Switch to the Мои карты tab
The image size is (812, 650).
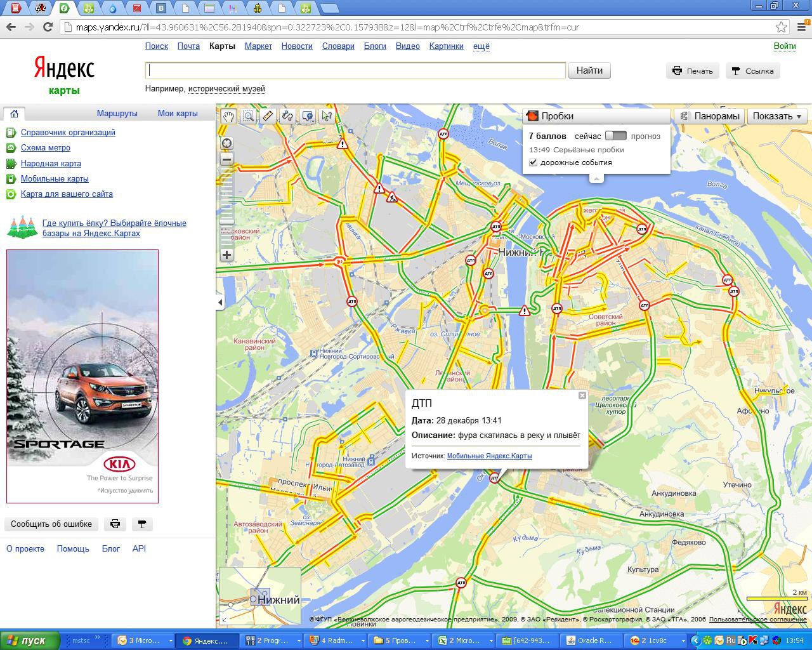178,113
